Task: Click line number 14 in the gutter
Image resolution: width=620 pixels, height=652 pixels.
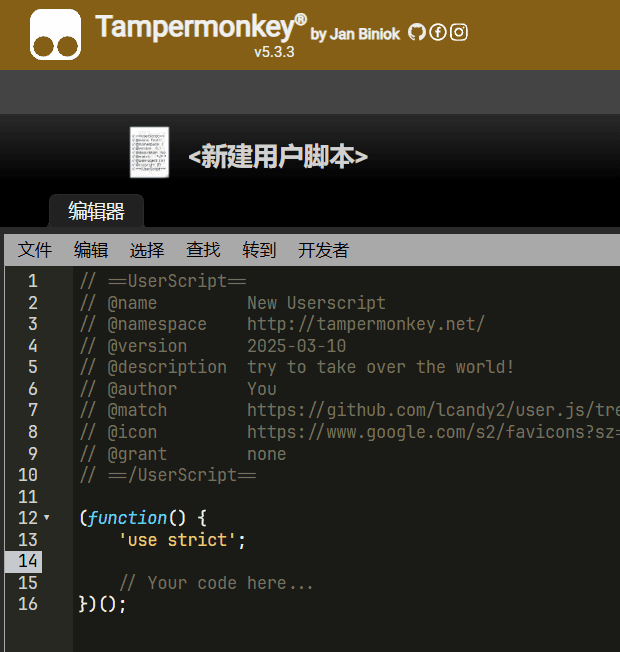Action: coord(28,561)
